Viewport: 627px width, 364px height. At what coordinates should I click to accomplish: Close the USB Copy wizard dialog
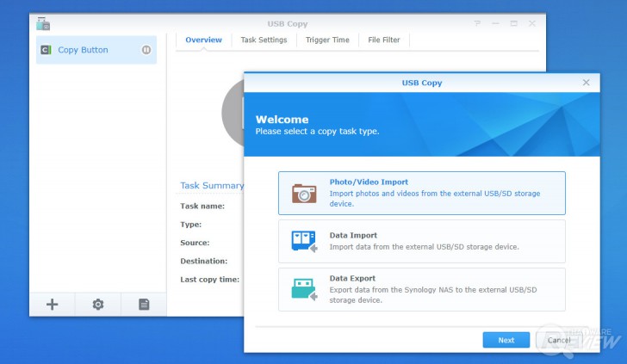pyautogui.click(x=587, y=83)
